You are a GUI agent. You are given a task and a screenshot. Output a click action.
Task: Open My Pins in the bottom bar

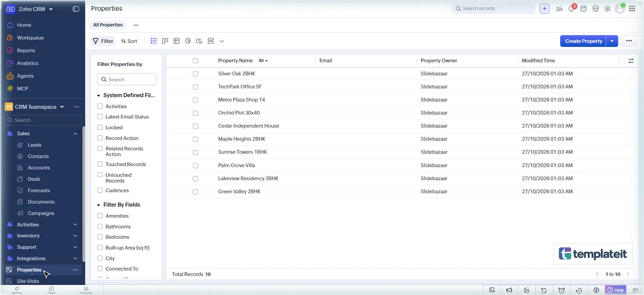click(17, 290)
